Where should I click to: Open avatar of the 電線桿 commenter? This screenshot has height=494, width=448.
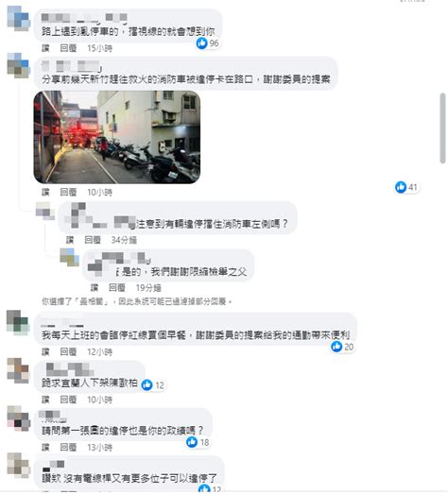pyautogui.click(x=18, y=466)
